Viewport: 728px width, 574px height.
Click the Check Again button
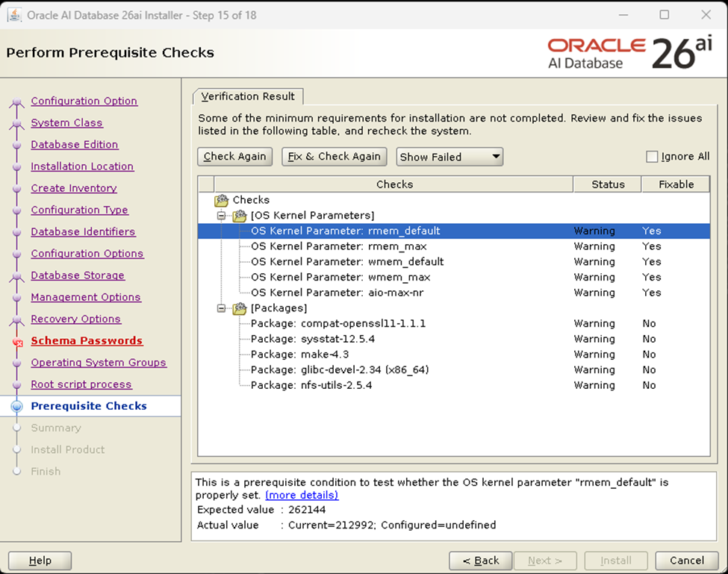(x=235, y=157)
